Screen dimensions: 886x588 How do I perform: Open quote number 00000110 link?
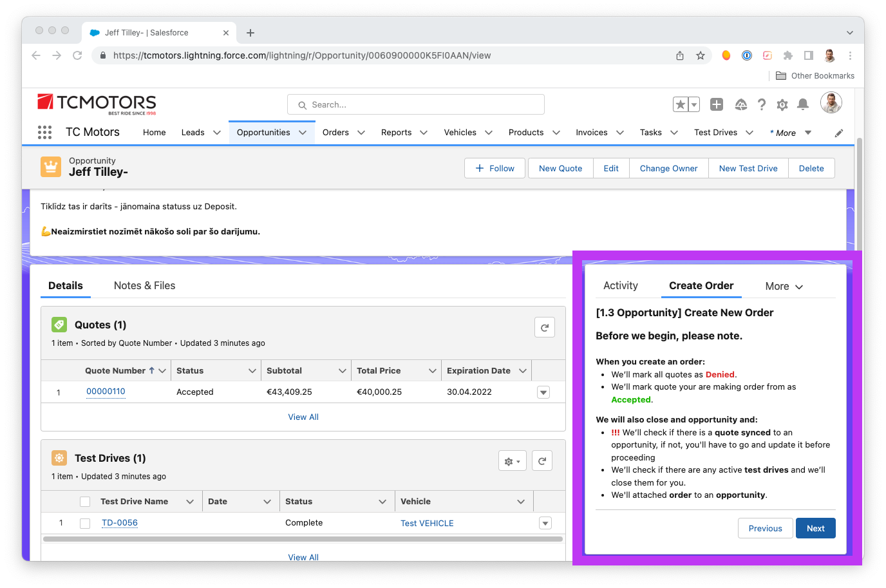(x=106, y=392)
